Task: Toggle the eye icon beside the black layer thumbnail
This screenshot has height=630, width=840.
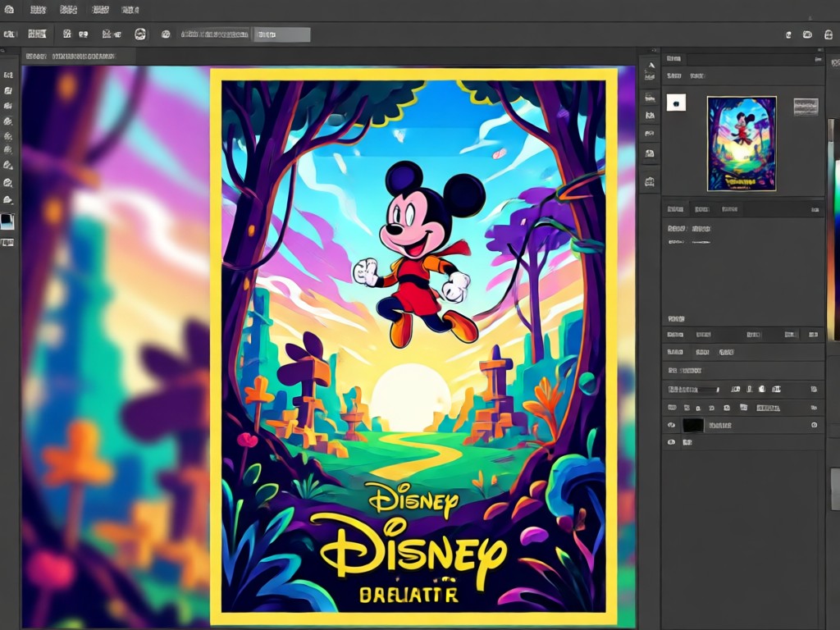Action: 671,425
